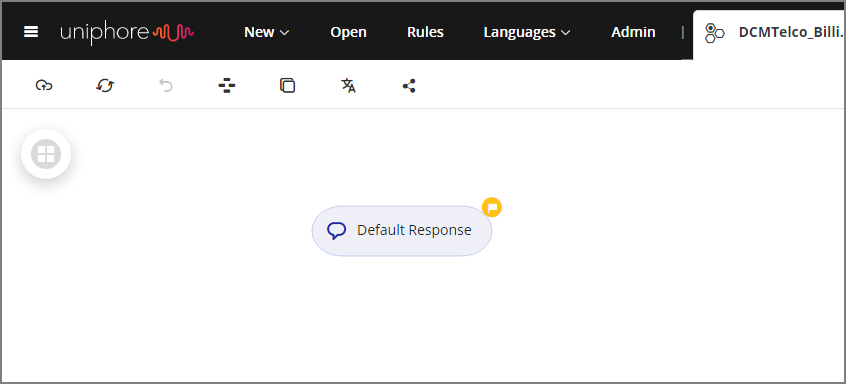Expand the New dropdown menu

[x=267, y=32]
